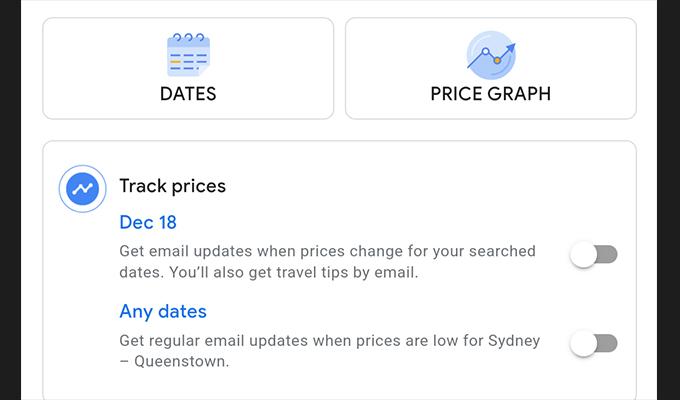Click grey track of Any dates switch
The width and height of the screenshot is (680, 400).
point(608,344)
